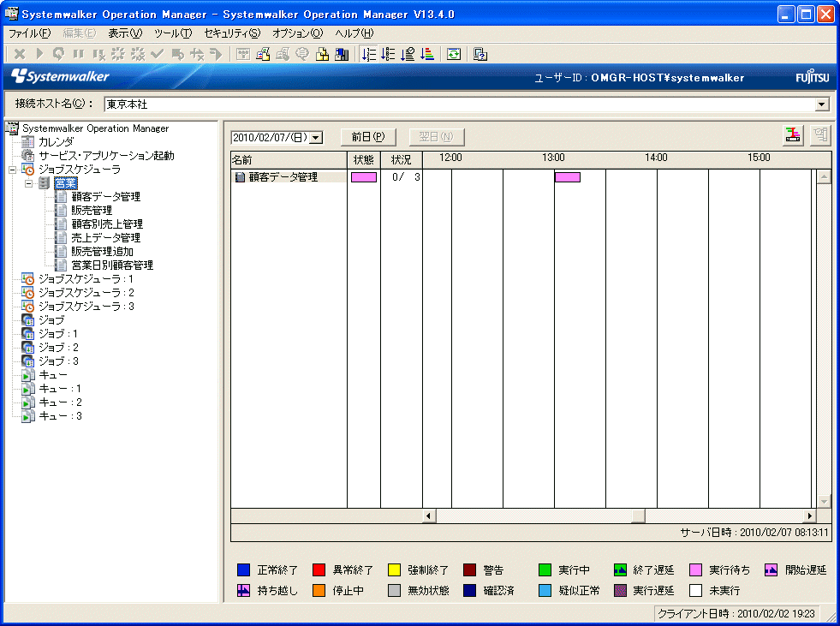Screen dimensions: 840x626
Task: Click the clock icon beside ジョブスケジューラ : 1
Action: [28, 279]
